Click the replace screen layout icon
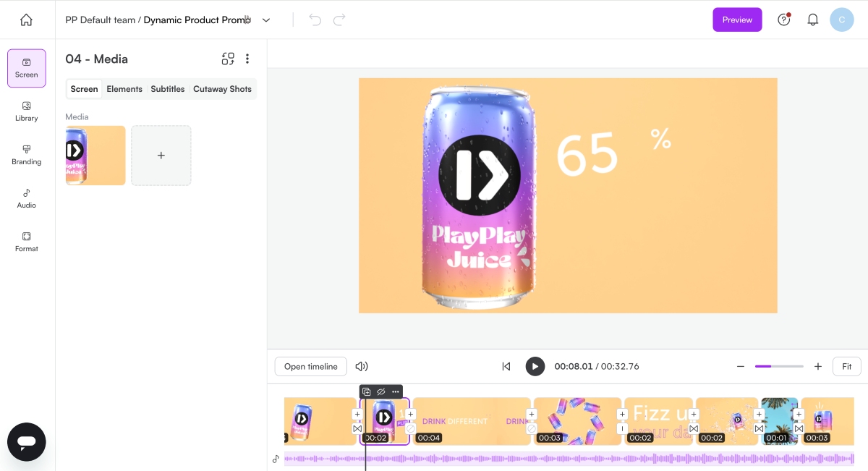Image resolution: width=868 pixels, height=471 pixels. coord(228,59)
